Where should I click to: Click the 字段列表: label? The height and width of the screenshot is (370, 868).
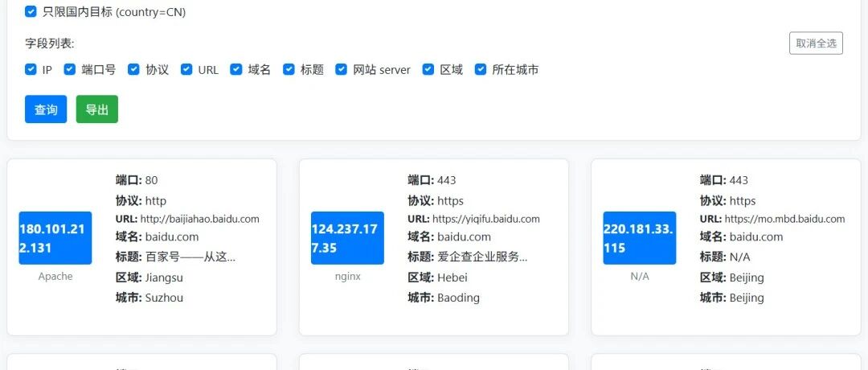[x=50, y=43]
